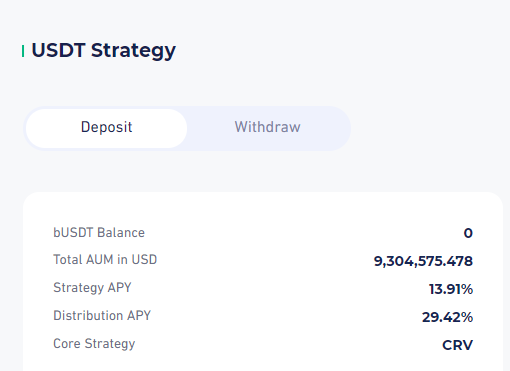Click the green bar beside USDT Strategy
Image resolution: width=510 pixels, height=371 pixels.
pos(23,51)
